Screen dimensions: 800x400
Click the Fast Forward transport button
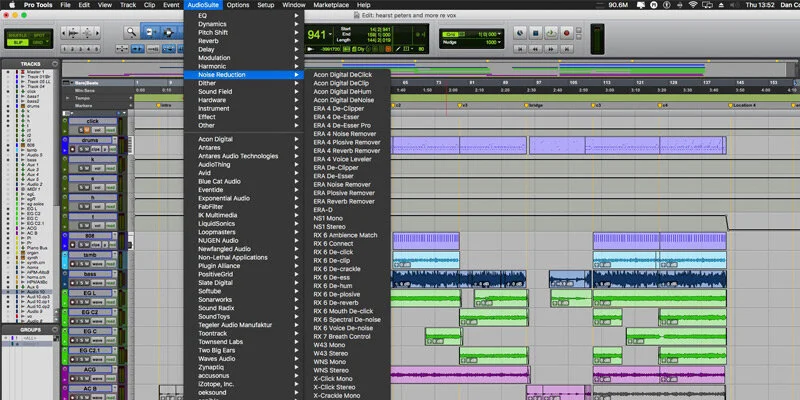tap(551, 49)
